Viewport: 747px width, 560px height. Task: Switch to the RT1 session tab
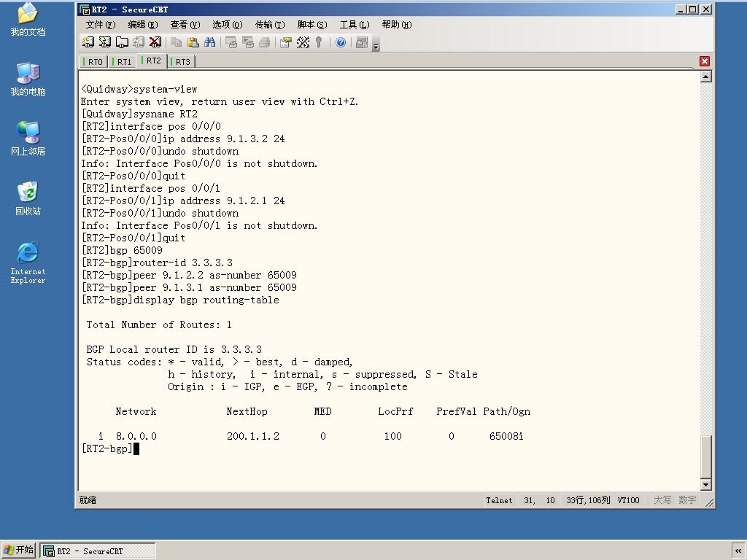(122, 62)
